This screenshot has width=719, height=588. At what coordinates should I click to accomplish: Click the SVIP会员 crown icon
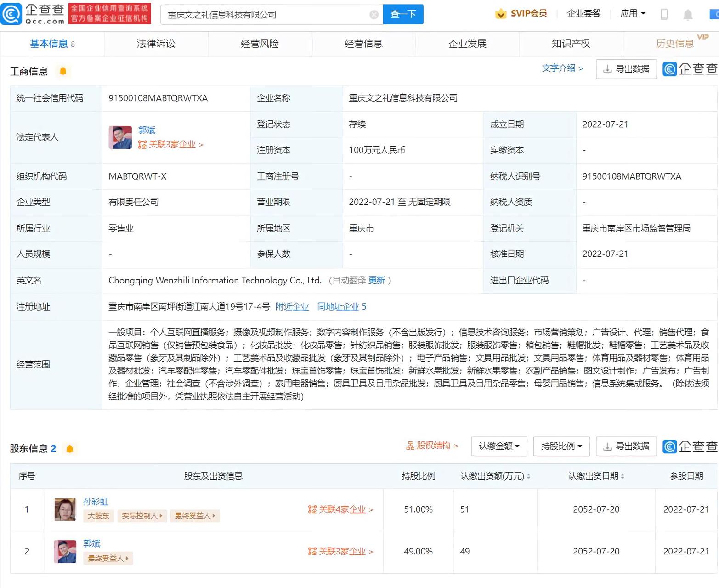501,14
